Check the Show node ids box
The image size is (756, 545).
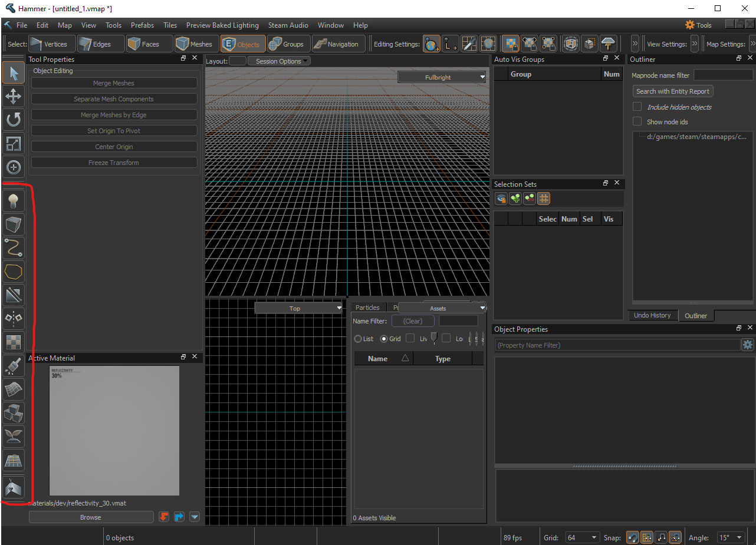click(637, 121)
